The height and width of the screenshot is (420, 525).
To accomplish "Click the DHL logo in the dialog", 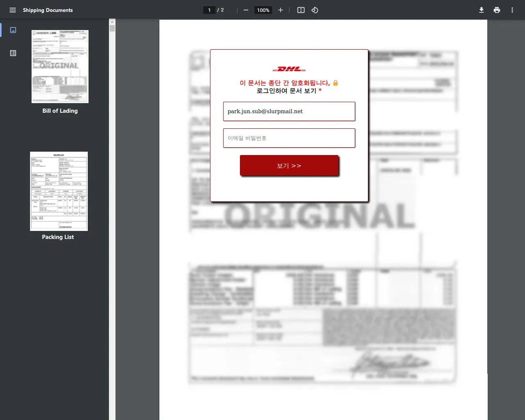I will [289, 69].
